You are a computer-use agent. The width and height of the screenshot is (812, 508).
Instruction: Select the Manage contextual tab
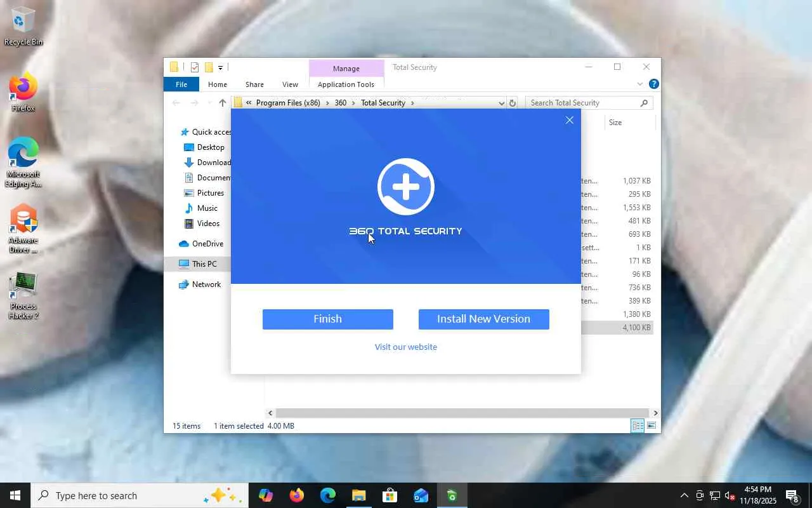point(346,69)
